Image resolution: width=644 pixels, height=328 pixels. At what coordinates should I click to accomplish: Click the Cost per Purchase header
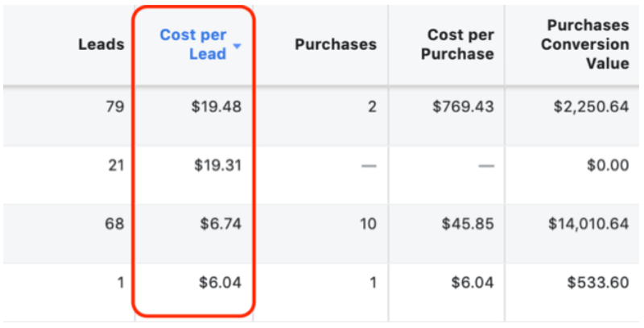[x=460, y=44]
